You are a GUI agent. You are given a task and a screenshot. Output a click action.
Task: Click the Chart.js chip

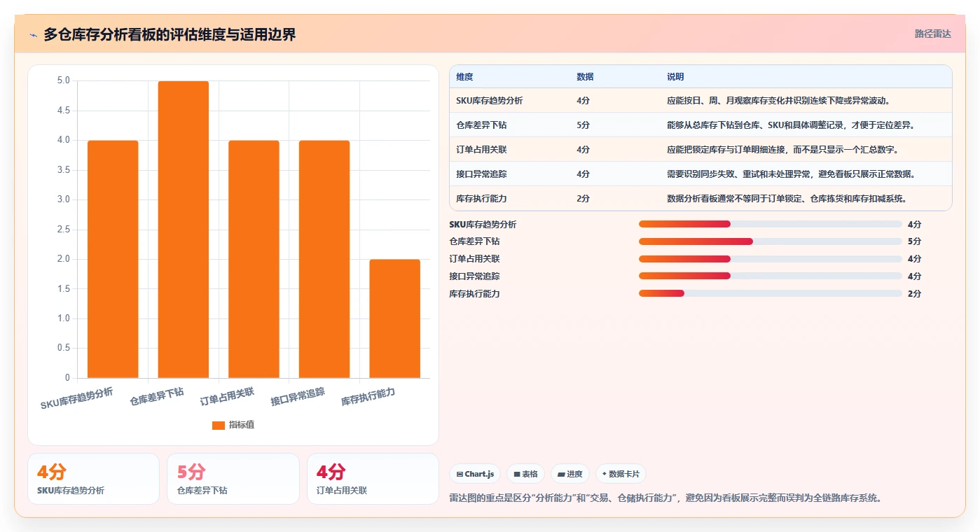tap(475, 474)
